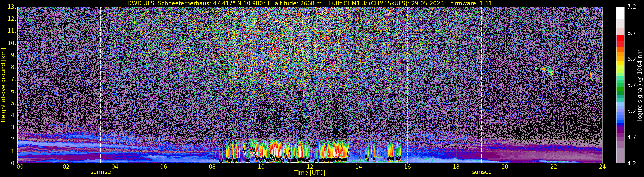Click the y-axis tick label '6.'
The height and width of the screenshot is (177, 644).
(x=13, y=91)
